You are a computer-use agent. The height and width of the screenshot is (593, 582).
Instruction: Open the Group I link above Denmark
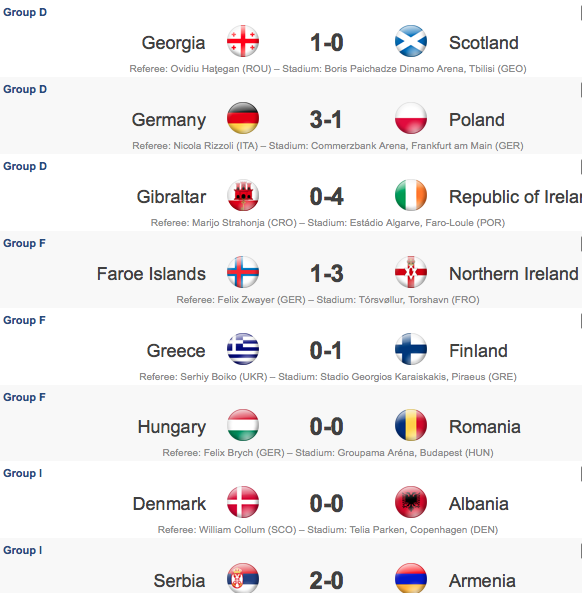(x=23, y=473)
